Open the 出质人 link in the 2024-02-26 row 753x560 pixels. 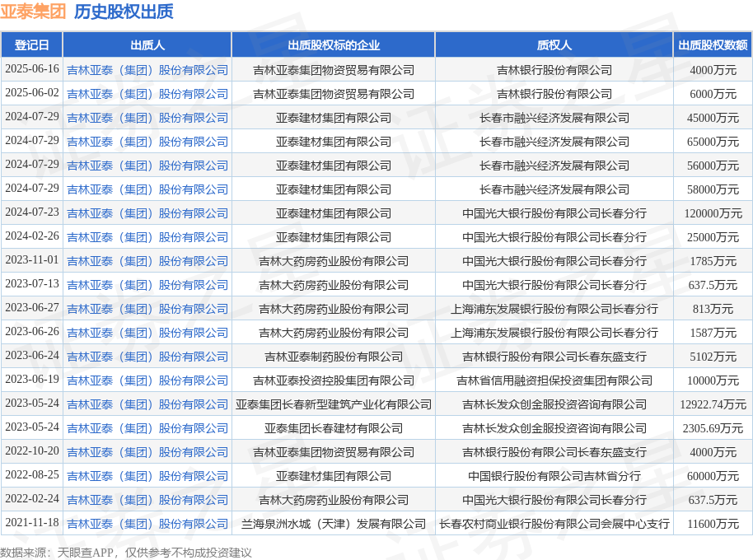pos(147,237)
